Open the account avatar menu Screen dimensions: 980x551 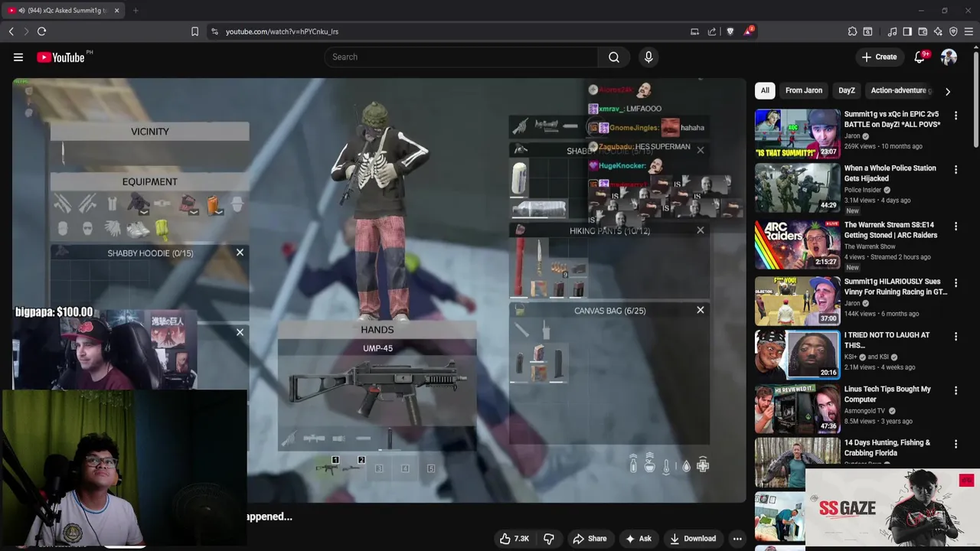[x=949, y=57]
